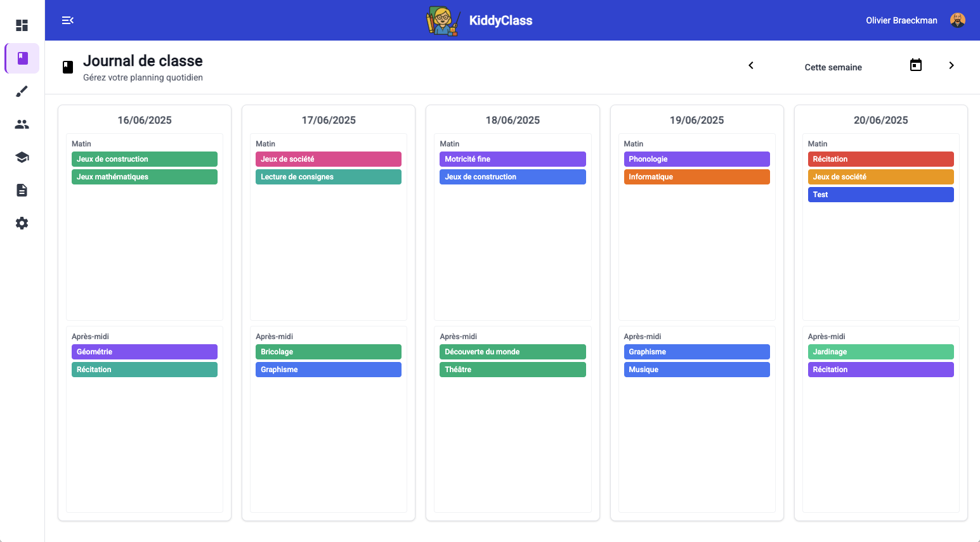Open 18/06 morning 'Jeux de construction'
This screenshot has width=980, height=542.
pos(513,177)
